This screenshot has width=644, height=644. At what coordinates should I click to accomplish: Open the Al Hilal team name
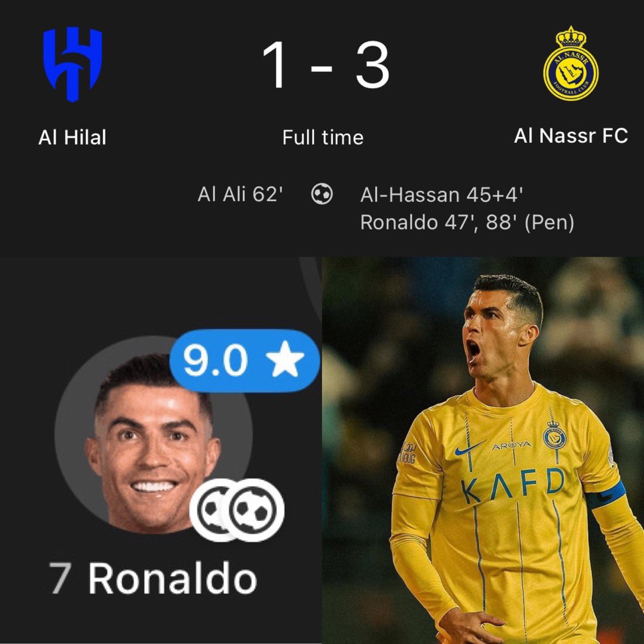(72, 137)
